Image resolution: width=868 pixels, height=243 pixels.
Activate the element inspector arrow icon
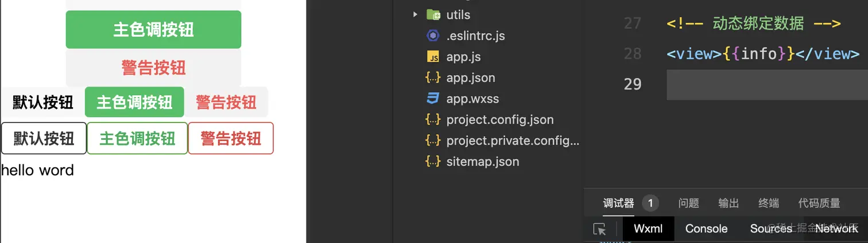(599, 229)
